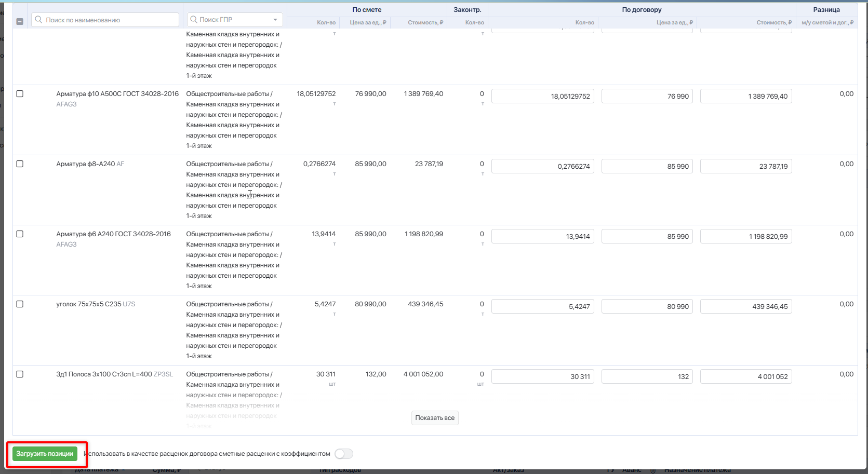Click the magnifier icon in name search

point(38,20)
